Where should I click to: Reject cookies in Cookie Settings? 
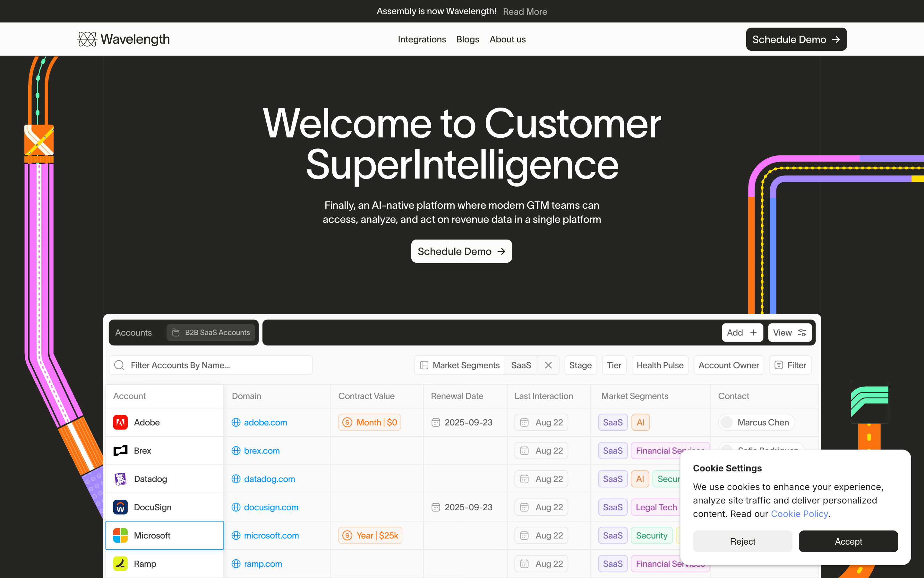[x=742, y=541]
